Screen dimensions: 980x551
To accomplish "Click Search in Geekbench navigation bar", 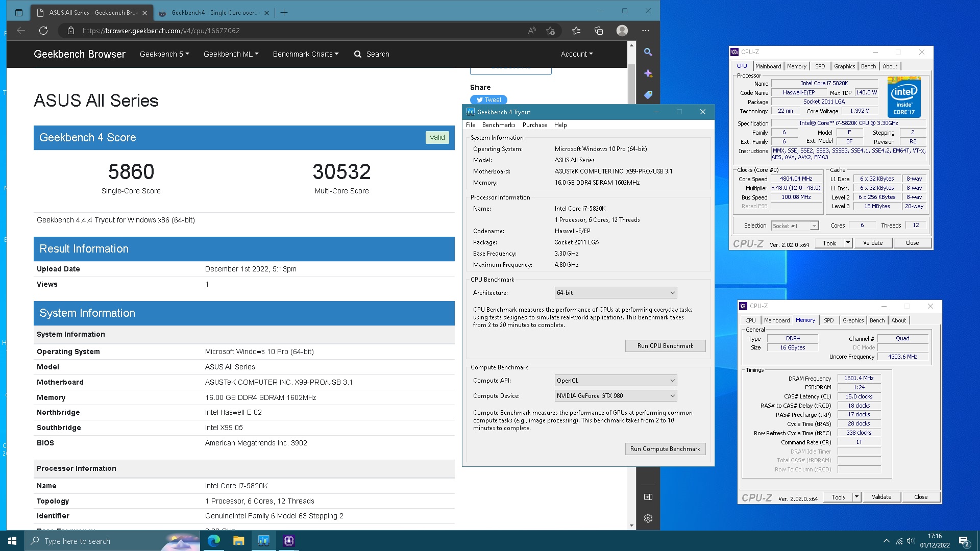I will click(x=372, y=54).
